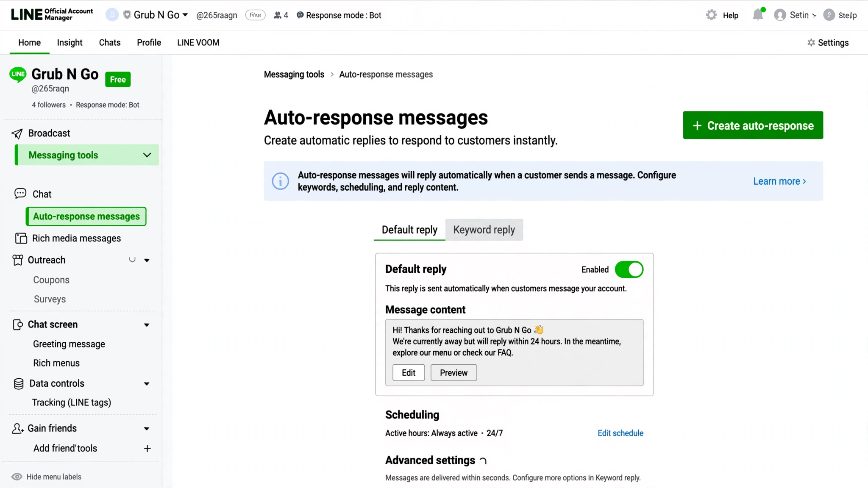Screen dimensions: 868x488
Task: Click the '@265raagn' account ID in header
Action: pos(217,15)
